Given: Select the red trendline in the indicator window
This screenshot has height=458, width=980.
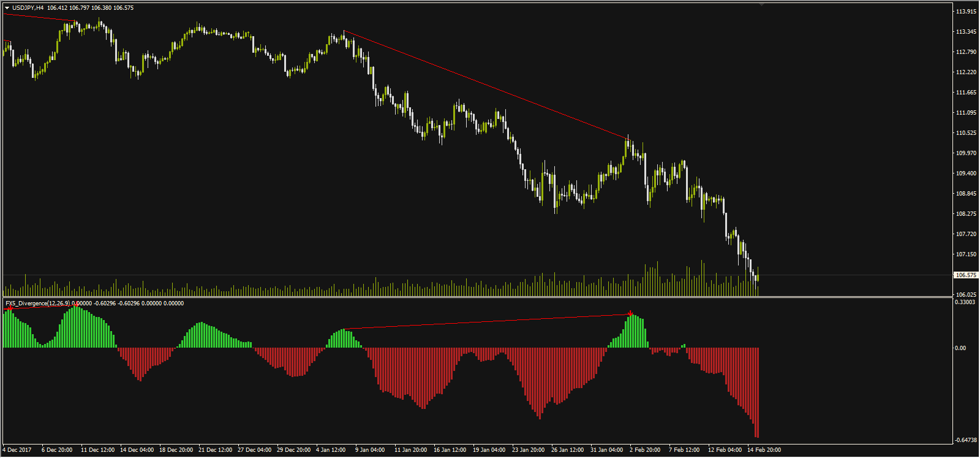Looking at the screenshot, I should tap(487, 322).
